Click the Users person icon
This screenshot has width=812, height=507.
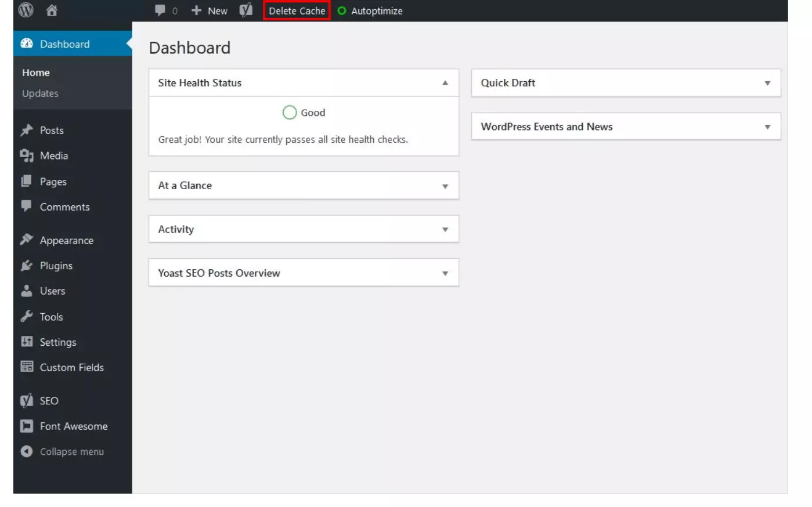pos(27,291)
